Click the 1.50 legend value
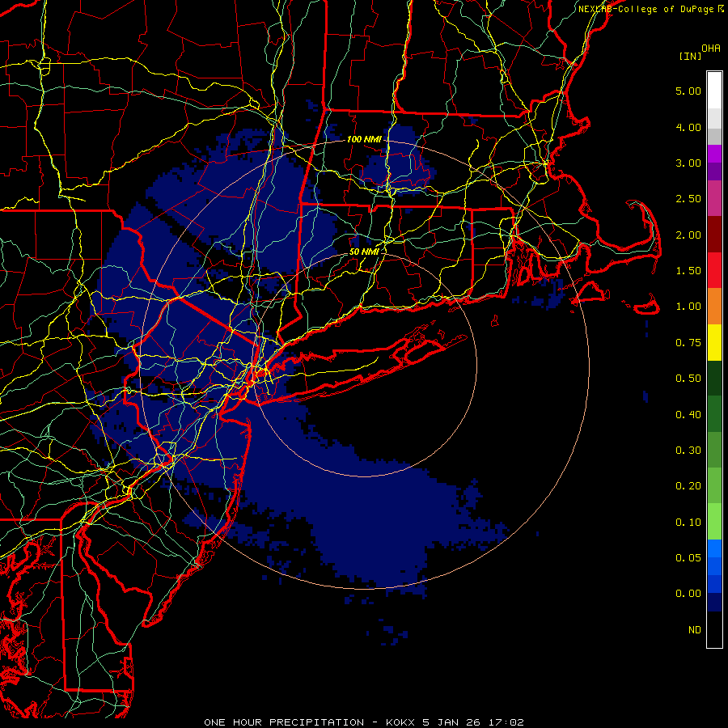Screen dimensions: 728x728 (x=688, y=271)
